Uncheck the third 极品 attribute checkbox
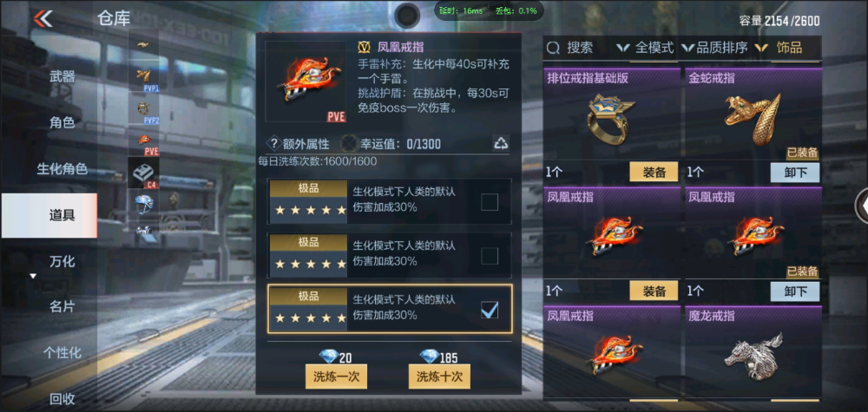 [x=489, y=311]
